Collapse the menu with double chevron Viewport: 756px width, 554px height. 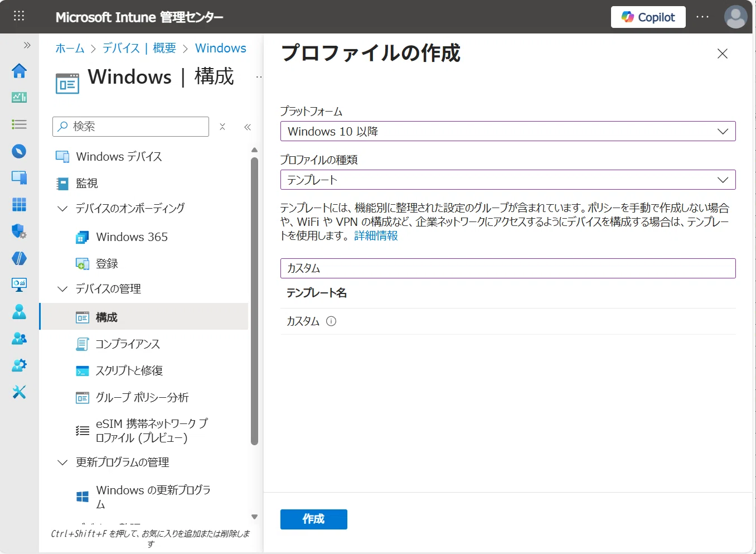[248, 127]
